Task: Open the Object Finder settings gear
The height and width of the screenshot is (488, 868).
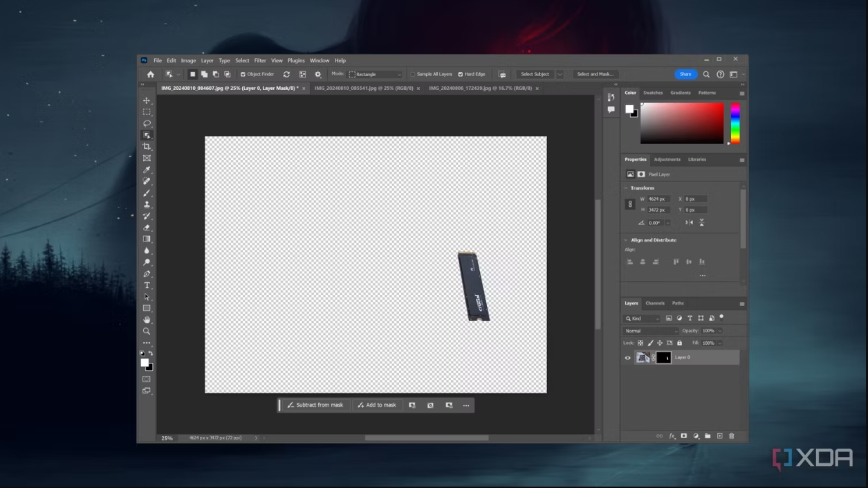Action: coord(318,74)
